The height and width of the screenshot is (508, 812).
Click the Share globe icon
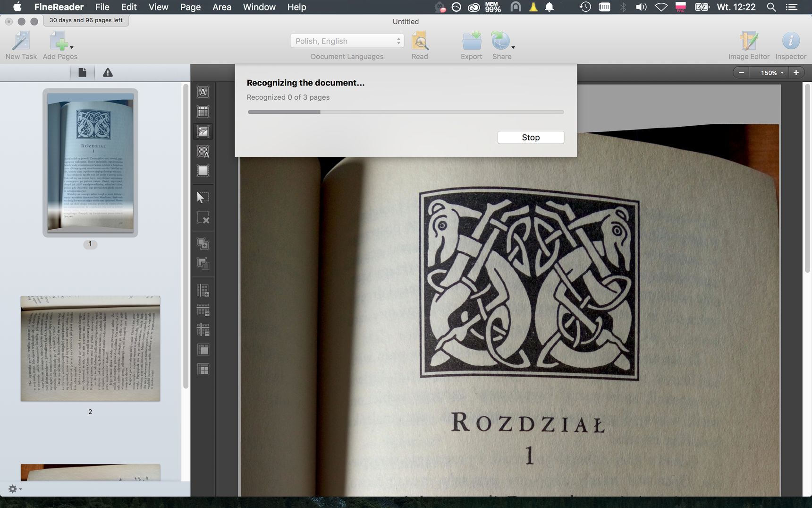tap(500, 41)
